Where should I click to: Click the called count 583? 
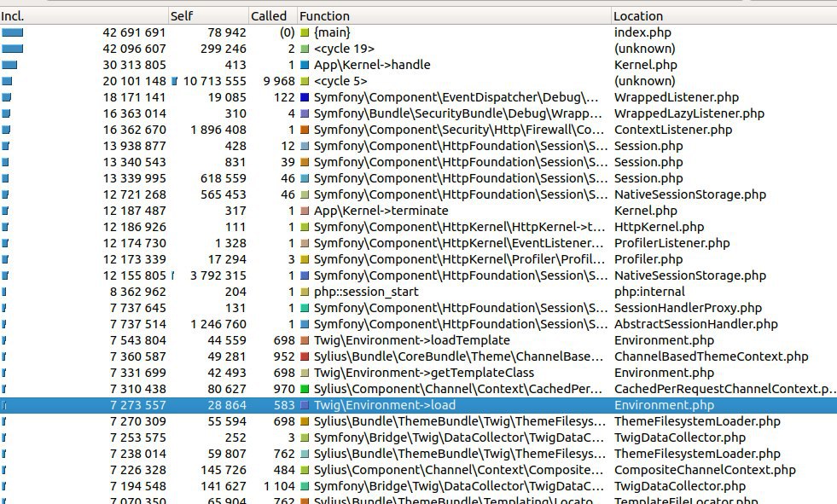coord(284,405)
